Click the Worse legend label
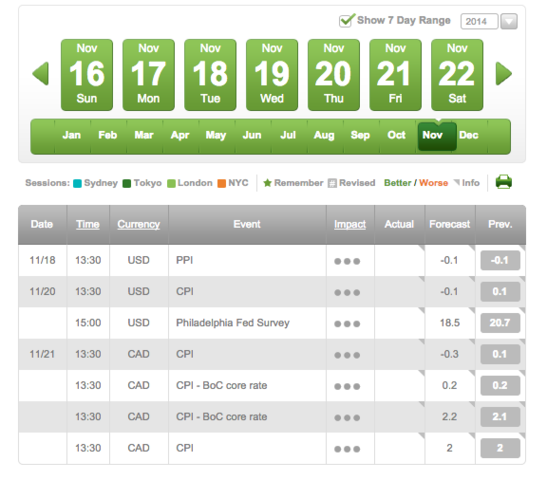Screen dimensions: 547x480 click(434, 183)
